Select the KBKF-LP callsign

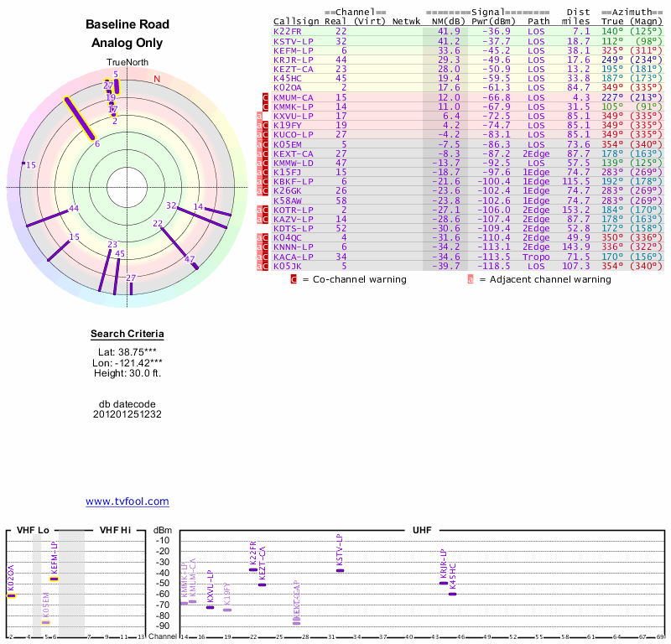tap(294, 181)
